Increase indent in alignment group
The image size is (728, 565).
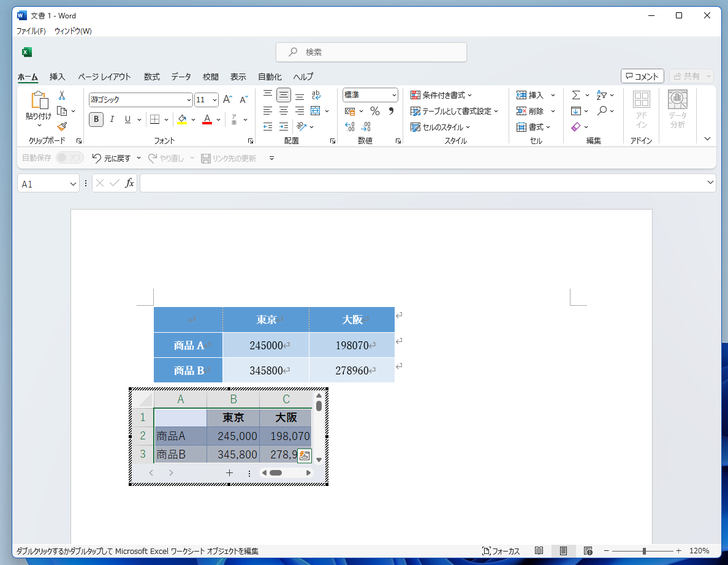[284, 126]
